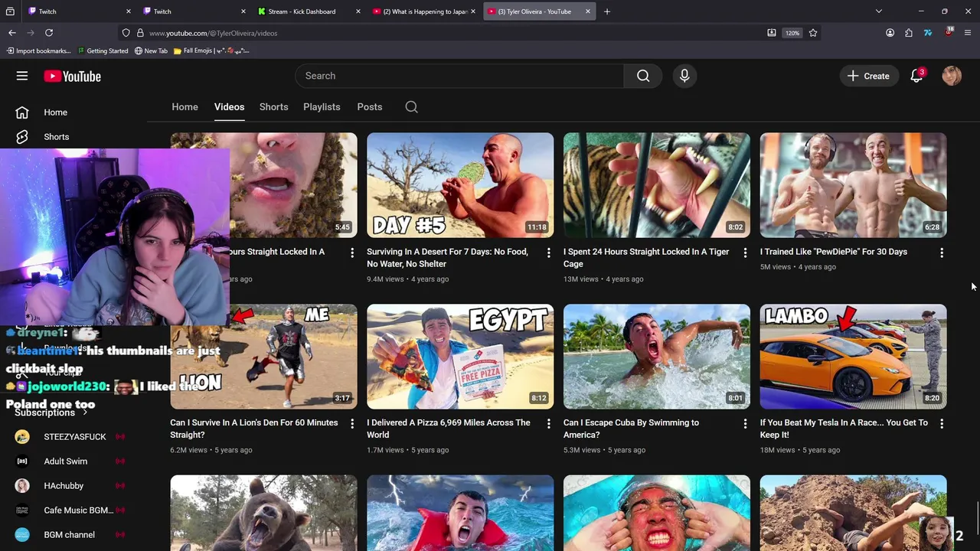980x551 pixels.
Task: Open Fall Emojis bookmark folder
Action: [211, 51]
